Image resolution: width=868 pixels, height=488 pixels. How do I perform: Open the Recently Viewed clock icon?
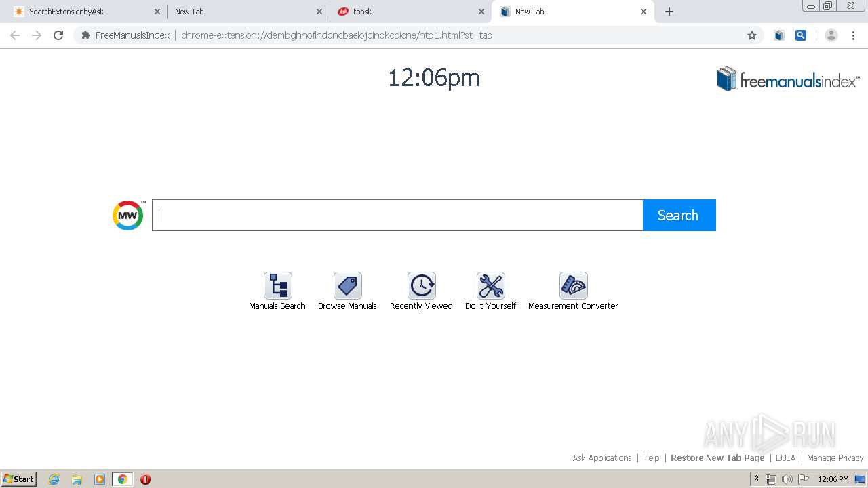pos(422,285)
